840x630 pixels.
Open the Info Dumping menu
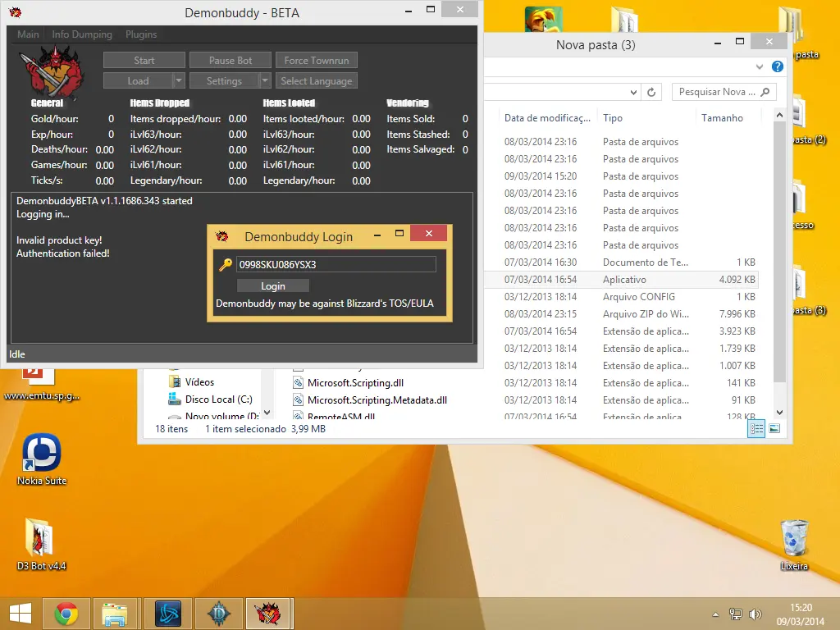tap(82, 34)
